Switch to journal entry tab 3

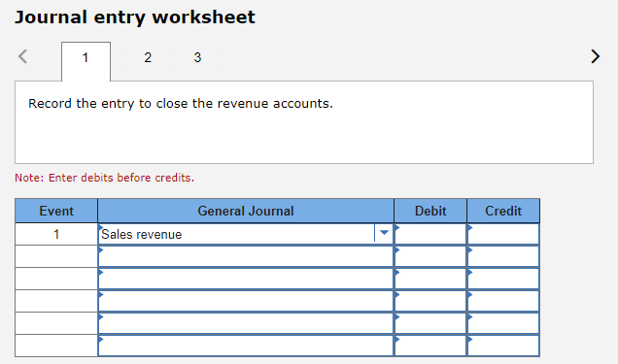click(197, 58)
